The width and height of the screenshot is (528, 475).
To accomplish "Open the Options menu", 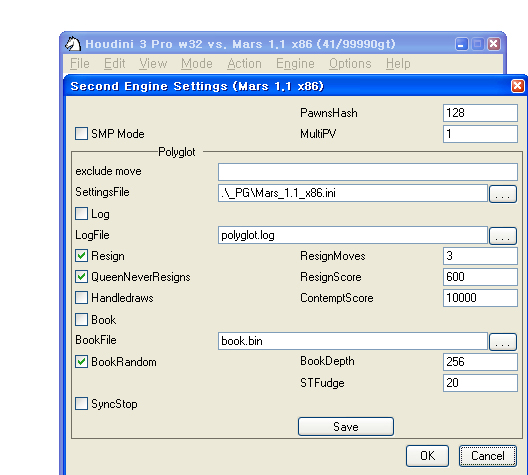I will coord(350,64).
